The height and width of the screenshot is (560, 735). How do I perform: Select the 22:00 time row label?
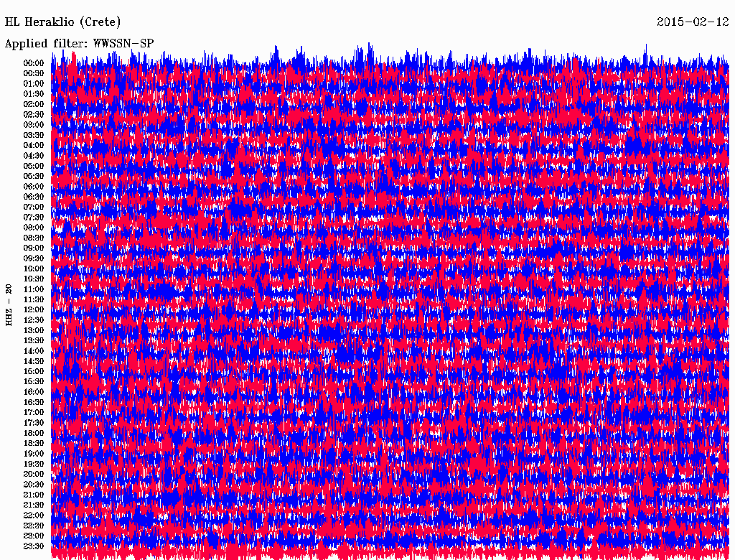34,515
